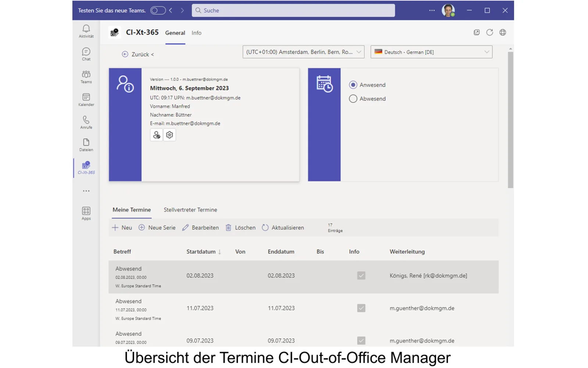Select the Anwesend radio button
Viewport: 588px width, 368px height.
(353, 85)
